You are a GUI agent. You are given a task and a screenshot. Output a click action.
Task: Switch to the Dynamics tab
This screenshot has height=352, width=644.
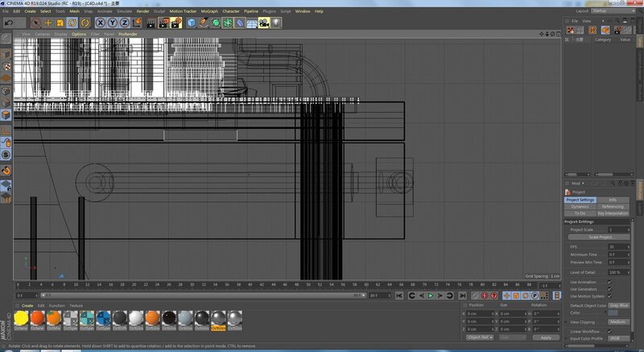[580, 206]
